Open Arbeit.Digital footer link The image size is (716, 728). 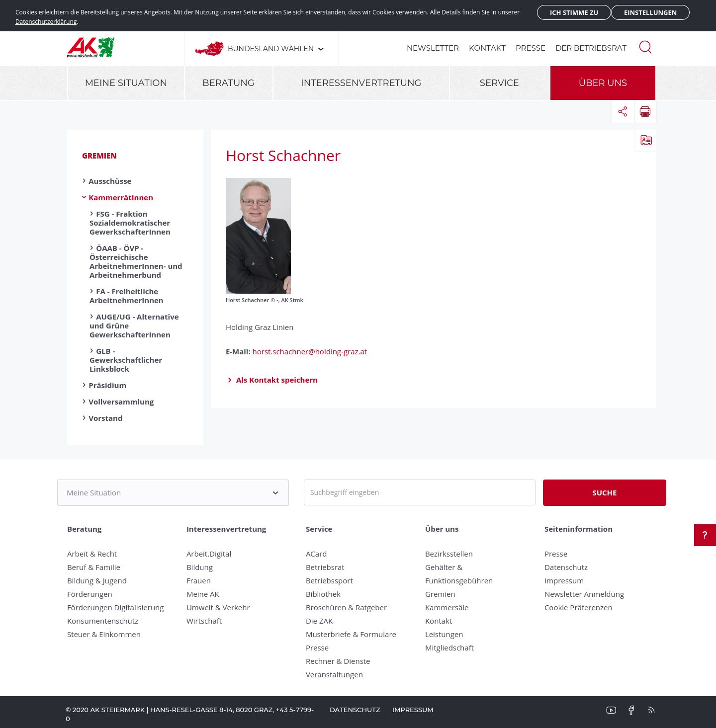(x=209, y=554)
